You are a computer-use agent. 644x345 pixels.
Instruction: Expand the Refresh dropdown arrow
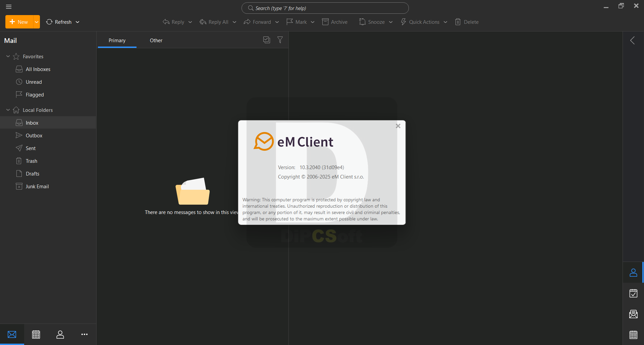tap(77, 22)
